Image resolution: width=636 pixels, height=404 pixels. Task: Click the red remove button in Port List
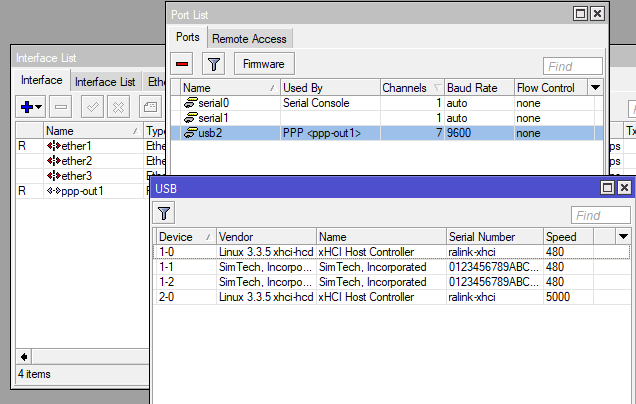(x=182, y=64)
